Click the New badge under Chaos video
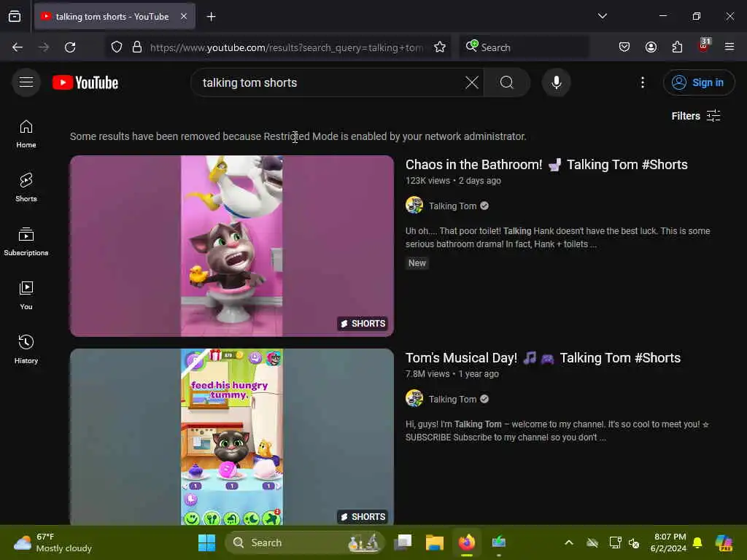Image resolution: width=747 pixels, height=560 pixels. tap(417, 263)
